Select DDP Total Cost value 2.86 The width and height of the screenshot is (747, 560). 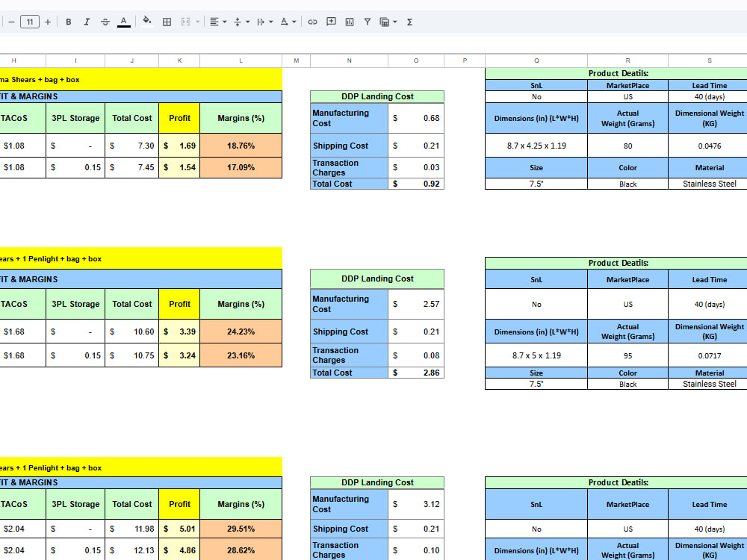tap(416, 373)
